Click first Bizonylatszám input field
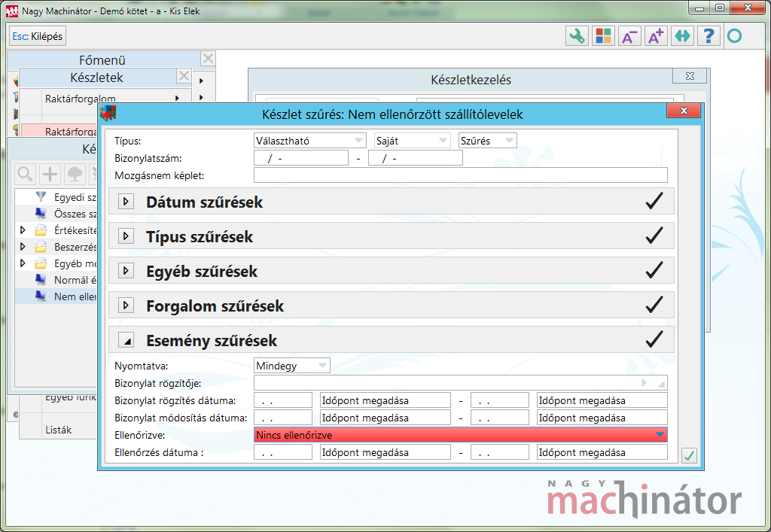771x532 pixels. coord(301,158)
